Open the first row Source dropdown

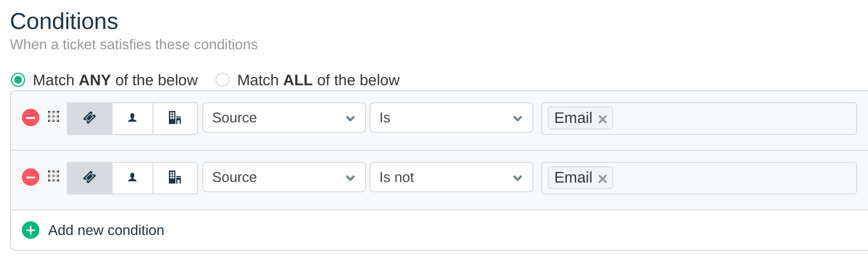tap(284, 118)
